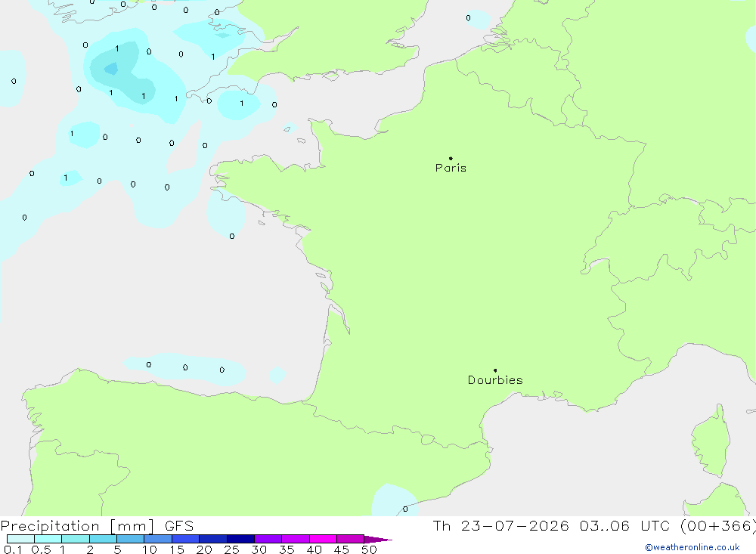Viewport: 756px width, 554px height.
Task: Select the 0.1 mm lightest cyan legend swatch
Action: [20, 539]
